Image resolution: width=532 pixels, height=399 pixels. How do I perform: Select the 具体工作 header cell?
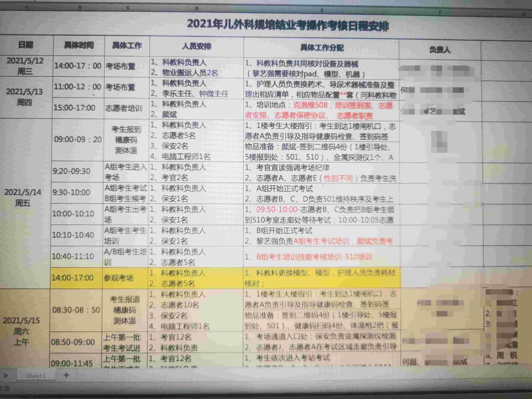click(x=127, y=46)
